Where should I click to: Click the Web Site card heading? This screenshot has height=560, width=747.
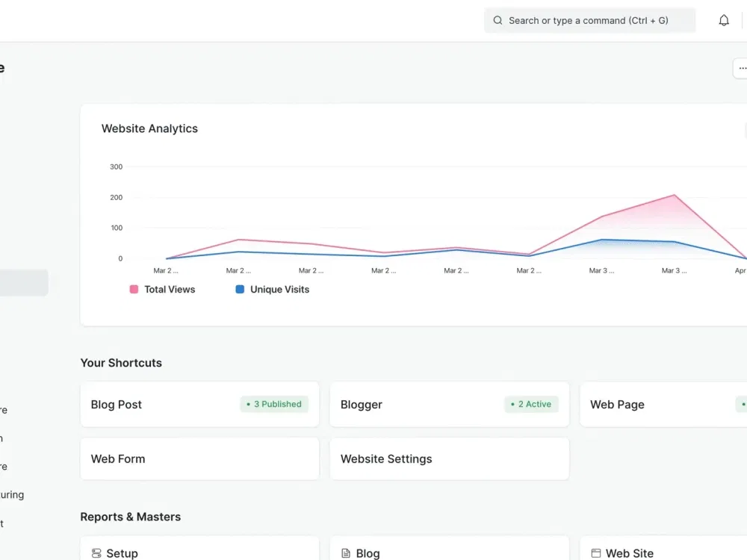pyautogui.click(x=629, y=553)
